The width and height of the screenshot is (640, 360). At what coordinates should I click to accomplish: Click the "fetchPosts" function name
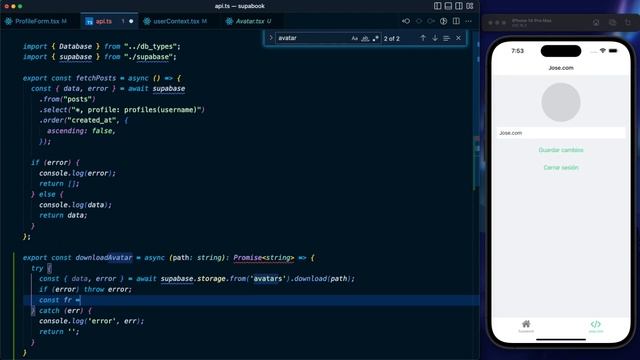pos(96,78)
